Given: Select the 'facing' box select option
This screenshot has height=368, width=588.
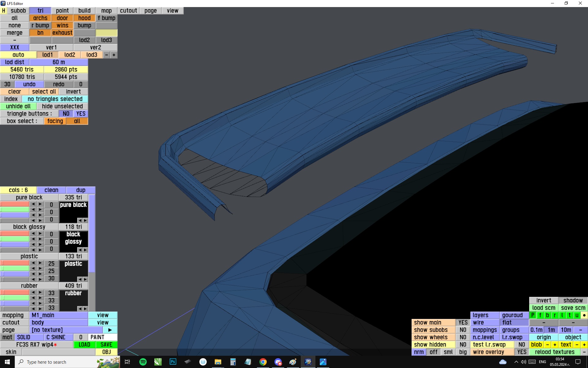Looking at the screenshot, I should tap(55, 121).
